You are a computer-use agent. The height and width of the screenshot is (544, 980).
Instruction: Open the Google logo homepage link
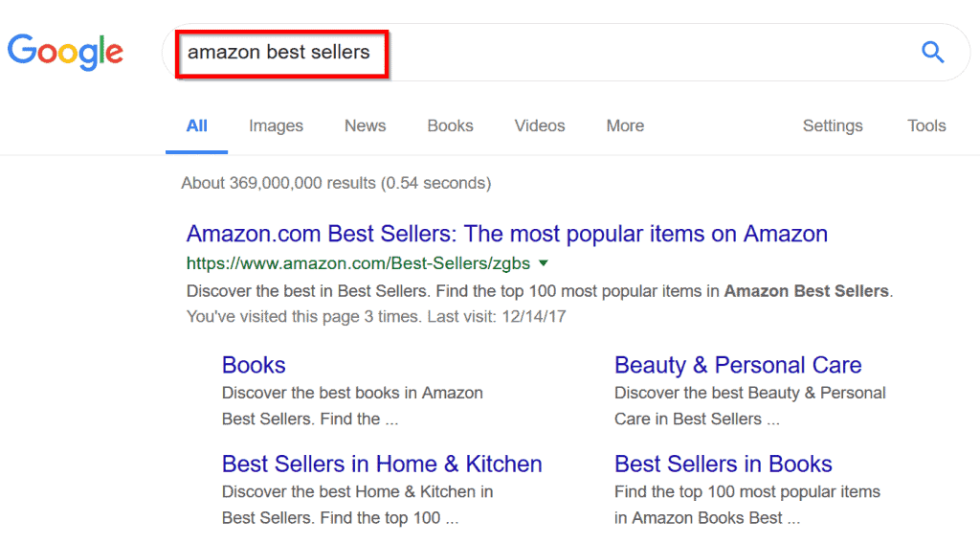(x=66, y=52)
